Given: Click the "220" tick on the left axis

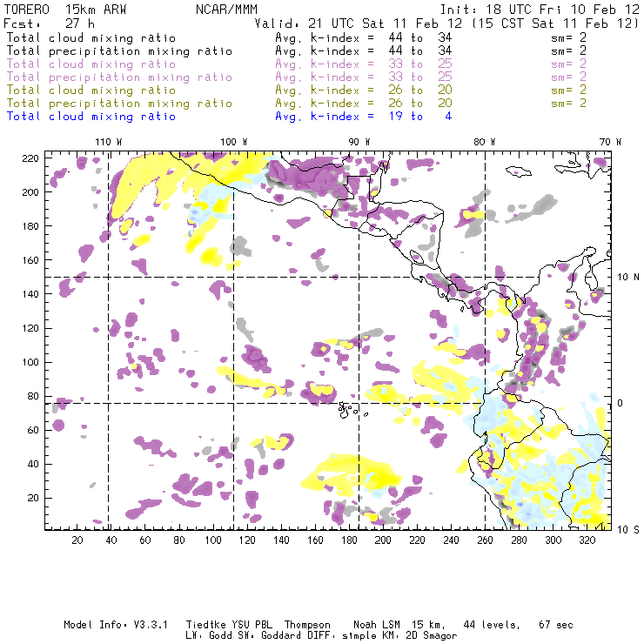Looking at the screenshot, I should [x=31, y=158].
